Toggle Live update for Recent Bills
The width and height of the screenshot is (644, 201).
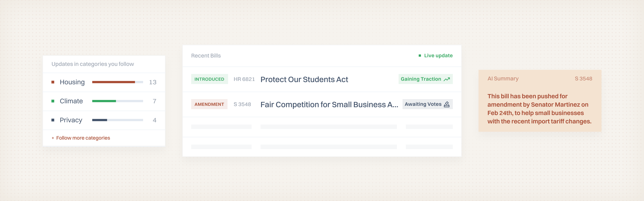[x=438, y=56]
